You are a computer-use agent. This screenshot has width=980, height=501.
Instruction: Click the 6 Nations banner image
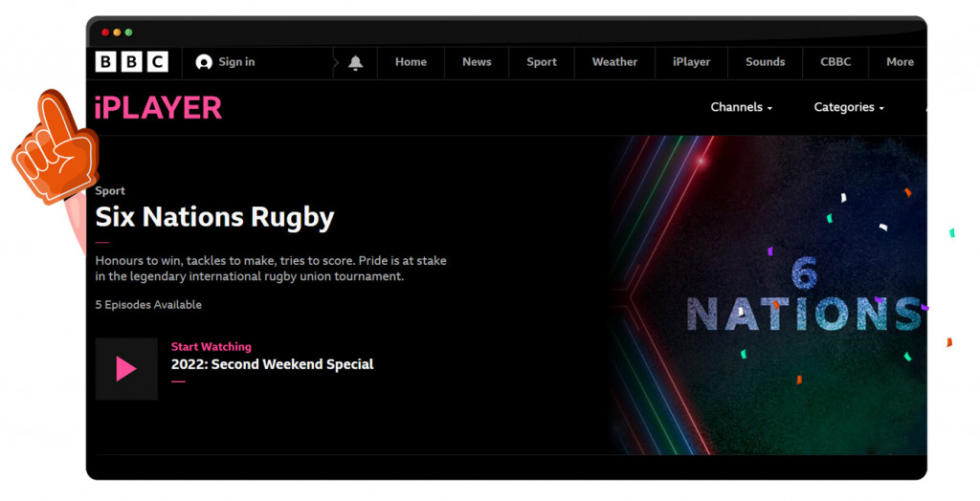768,294
